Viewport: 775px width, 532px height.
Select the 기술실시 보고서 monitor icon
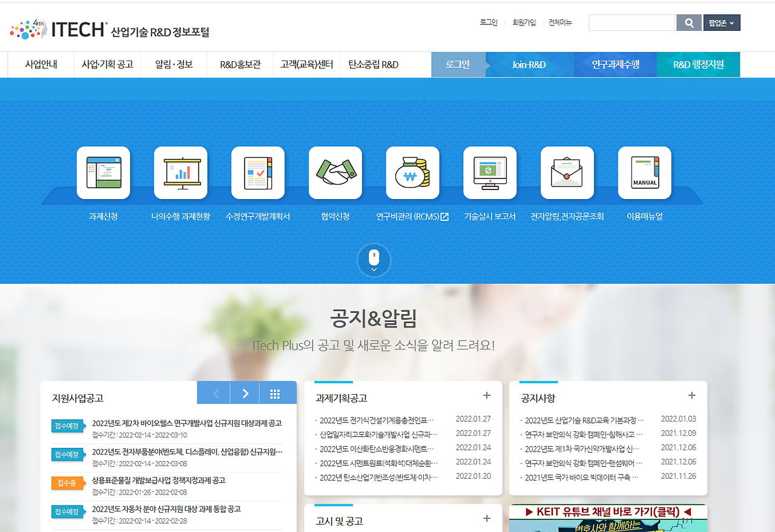[490, 172]
